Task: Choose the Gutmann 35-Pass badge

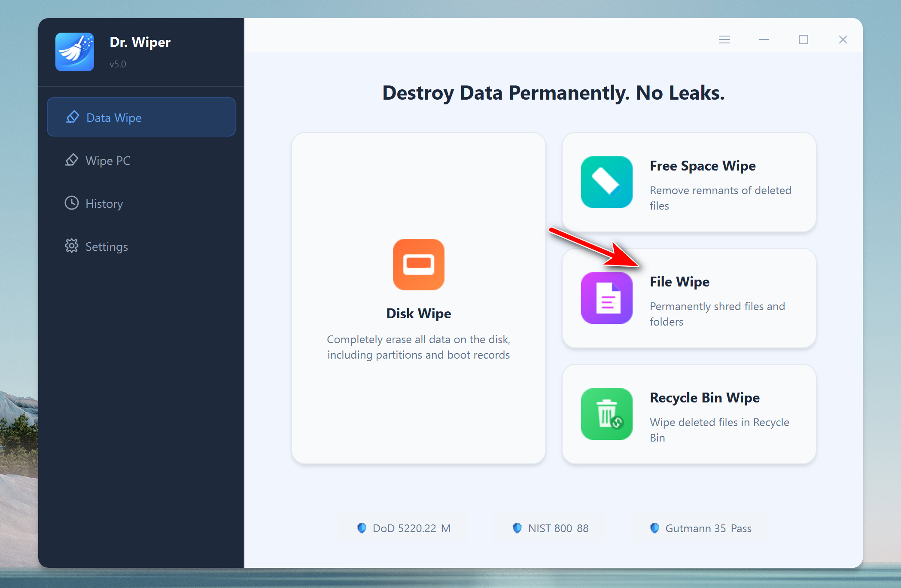Action: click(x=700, y=528)
